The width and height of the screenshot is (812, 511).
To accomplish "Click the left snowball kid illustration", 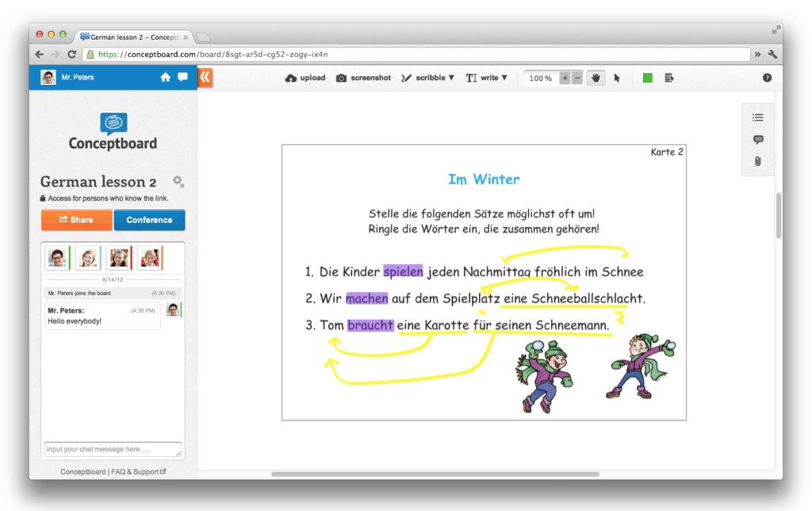I will (544, 376).
